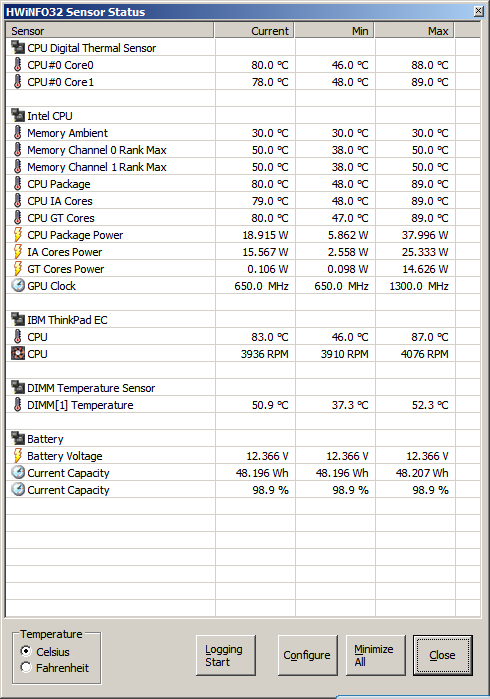Select the GPU Clock label
This screenshot has height=699, width=490.
[51, 286]
